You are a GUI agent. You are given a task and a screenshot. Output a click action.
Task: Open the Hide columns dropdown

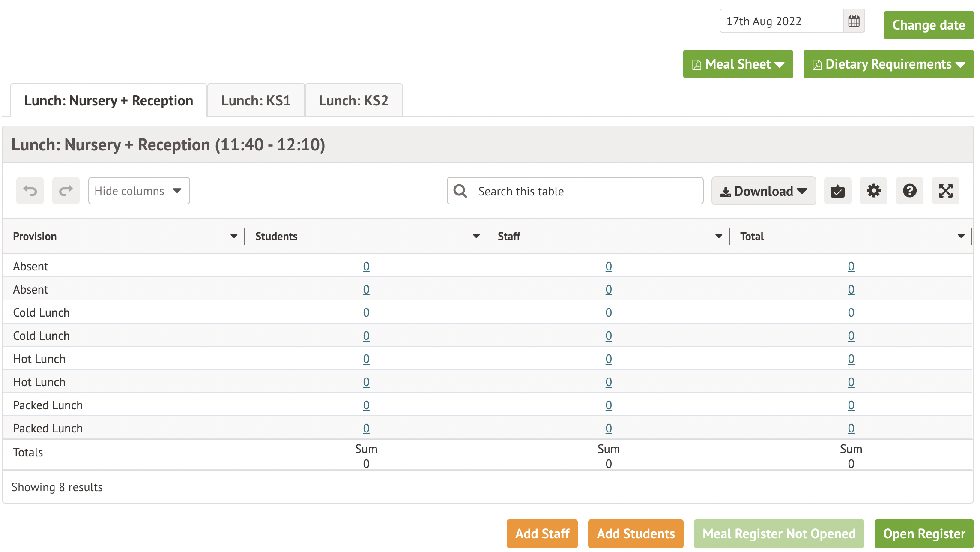[x=139, y=191]
